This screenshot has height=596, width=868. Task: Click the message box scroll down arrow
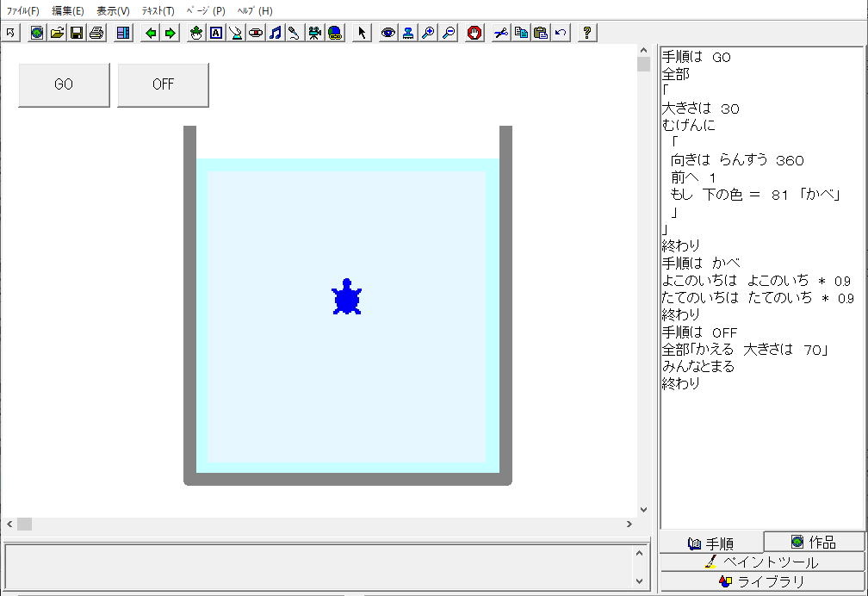(x=639, y=581)
